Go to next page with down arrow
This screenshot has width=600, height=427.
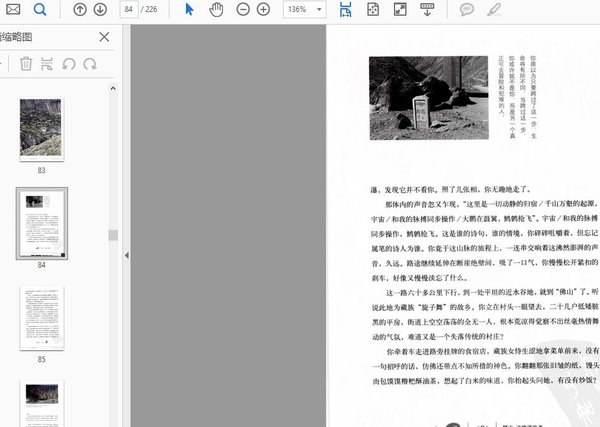[x=99, y=10]
